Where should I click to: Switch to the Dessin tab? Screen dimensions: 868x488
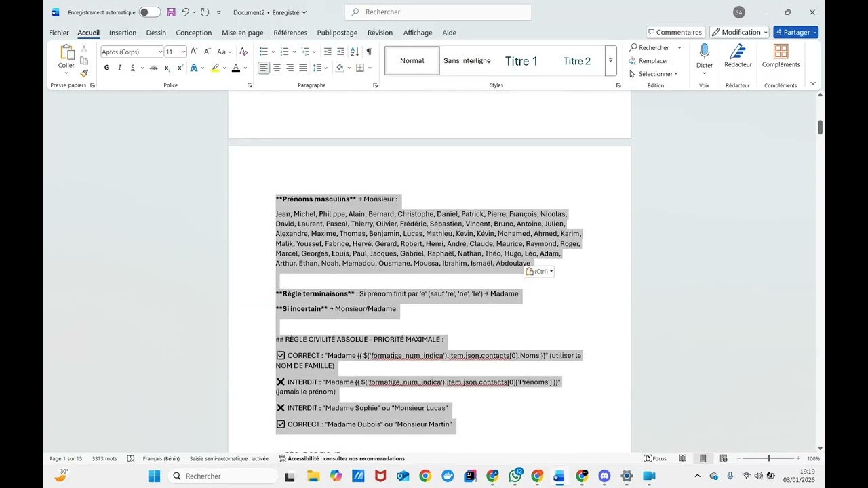pyautogui.click(x=156, y=33)
